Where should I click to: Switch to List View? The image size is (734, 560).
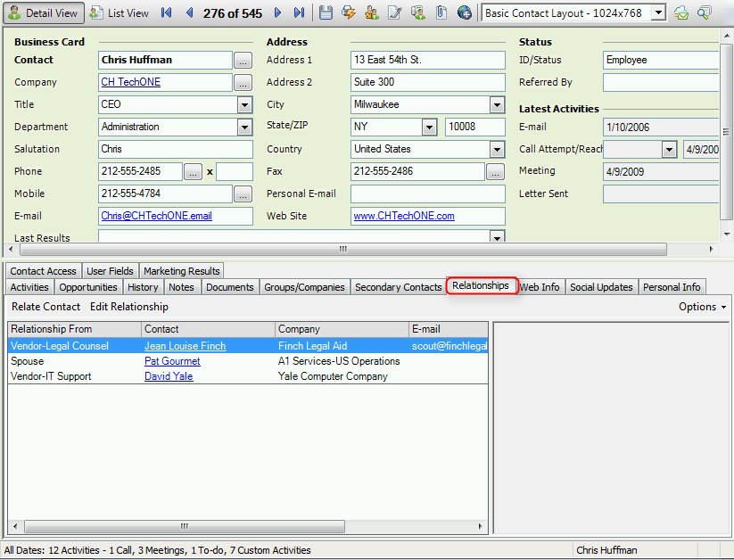point(120,13)
